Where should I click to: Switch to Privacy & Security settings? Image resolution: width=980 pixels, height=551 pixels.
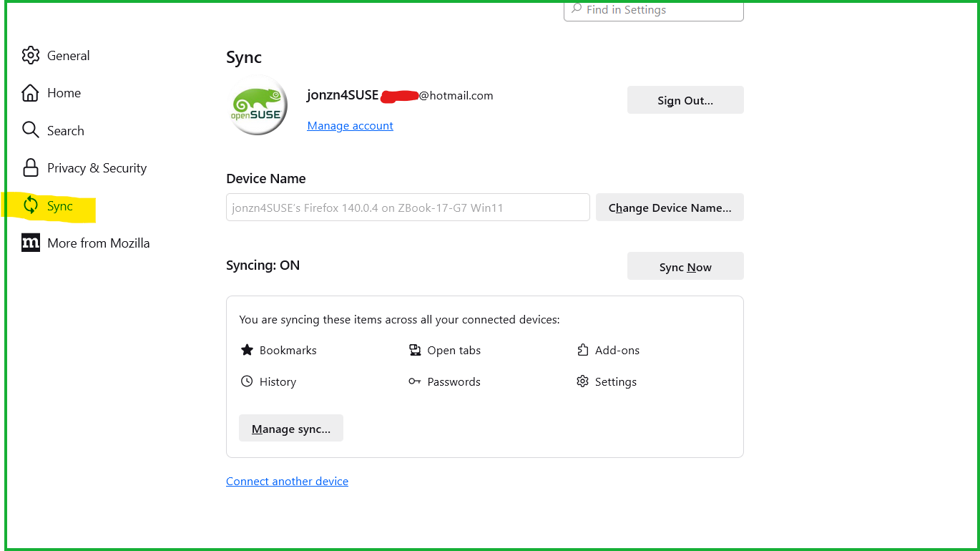97,168
